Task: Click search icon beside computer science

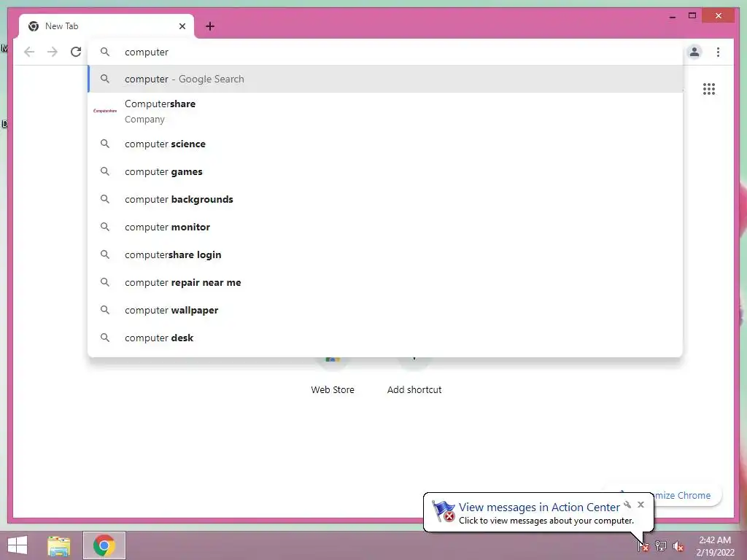Action: click(x=105, y=144)
